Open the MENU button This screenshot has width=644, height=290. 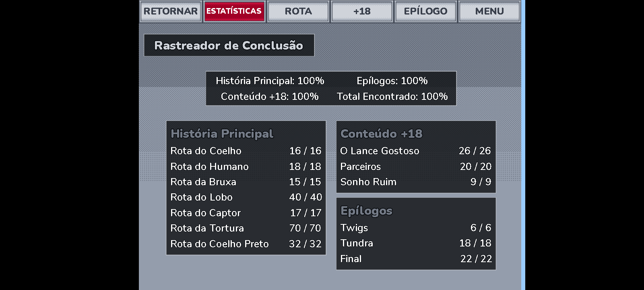coord(489,11)
